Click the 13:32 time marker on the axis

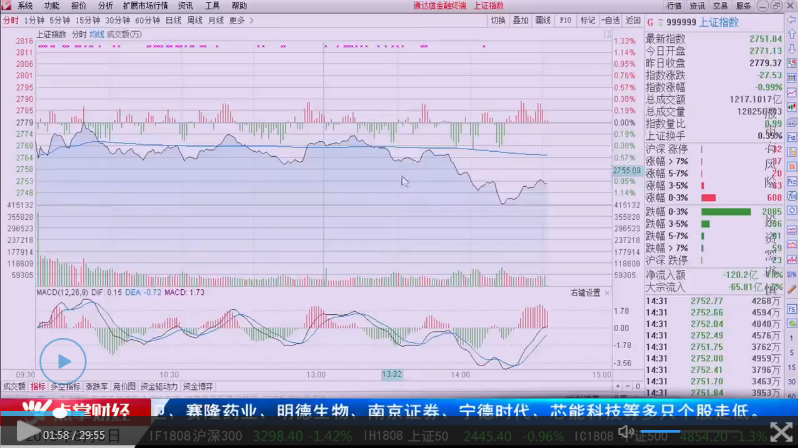pos(391,375)
